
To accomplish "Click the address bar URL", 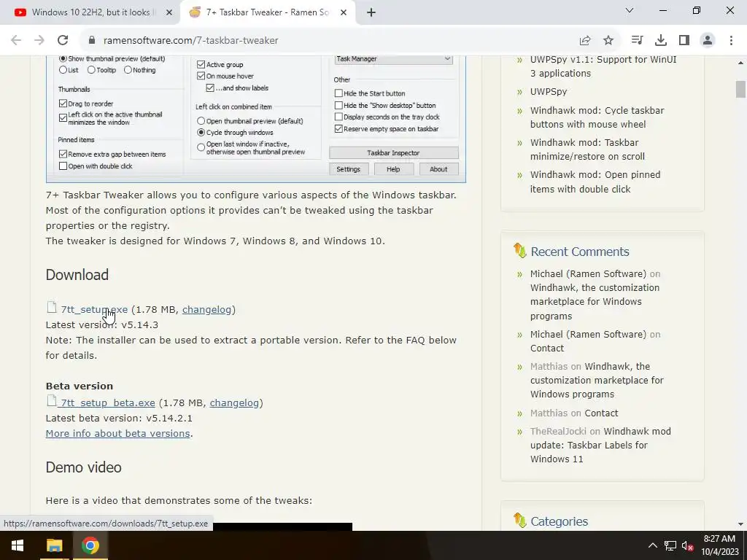I will click(x=190, y=41).
